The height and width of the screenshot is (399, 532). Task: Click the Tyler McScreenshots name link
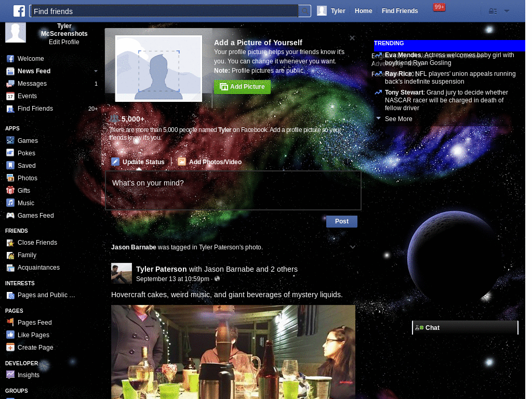(x=64, y=30)
